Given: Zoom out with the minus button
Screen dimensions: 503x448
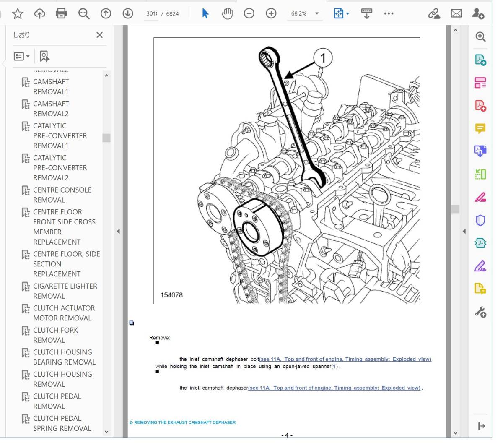Looking at the screenshot, I should tap(249, 14).
